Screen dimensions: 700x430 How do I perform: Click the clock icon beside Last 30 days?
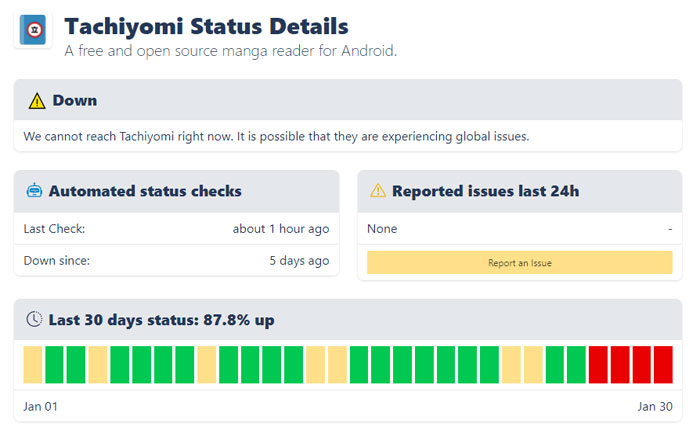tap(34, 320)
